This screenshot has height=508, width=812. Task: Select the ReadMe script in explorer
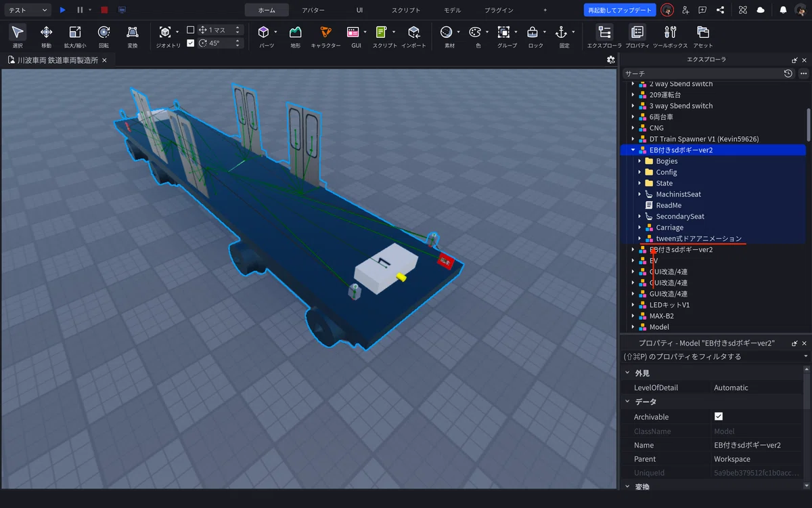[669, 205]
